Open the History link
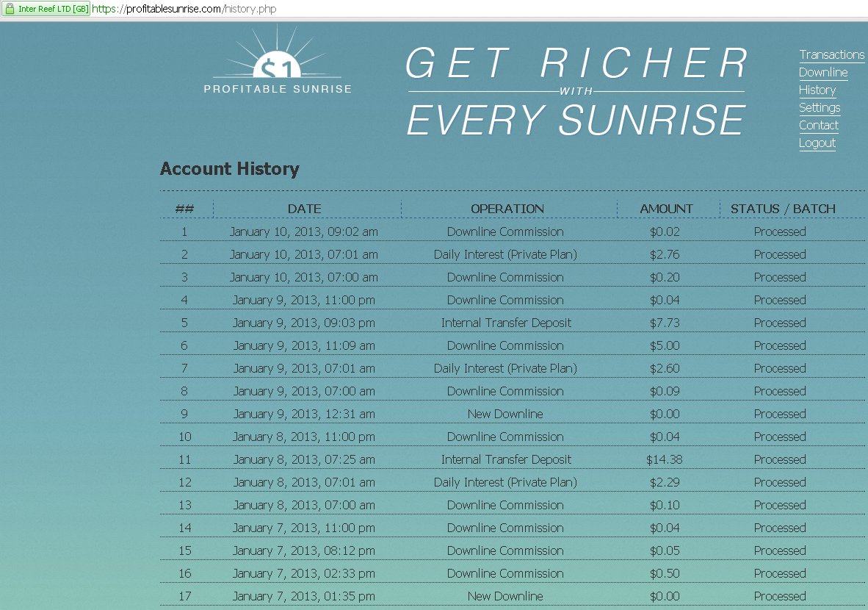This screenshot has height=610, width=868. pyautogui.click(x=817, y=90)
